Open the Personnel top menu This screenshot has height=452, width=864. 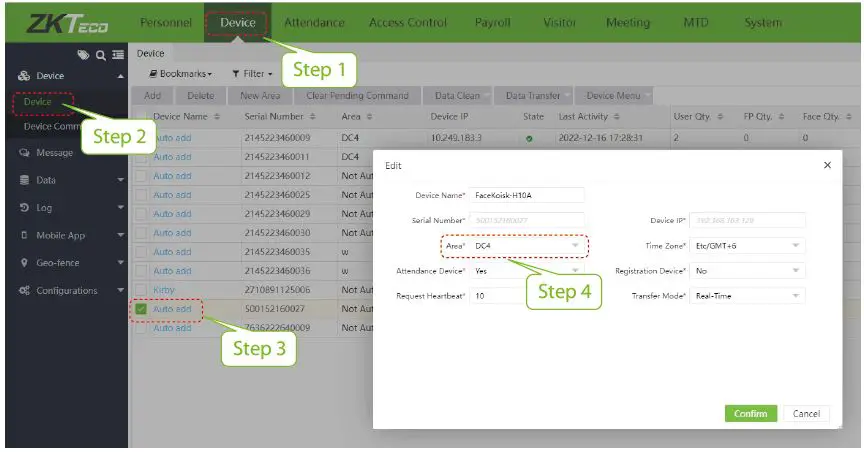166,23
